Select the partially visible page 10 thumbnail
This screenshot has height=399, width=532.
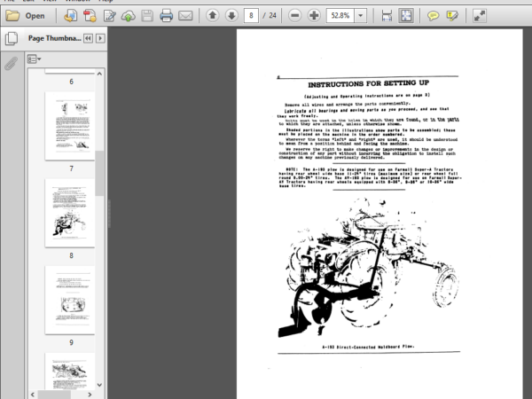[70, 372]
